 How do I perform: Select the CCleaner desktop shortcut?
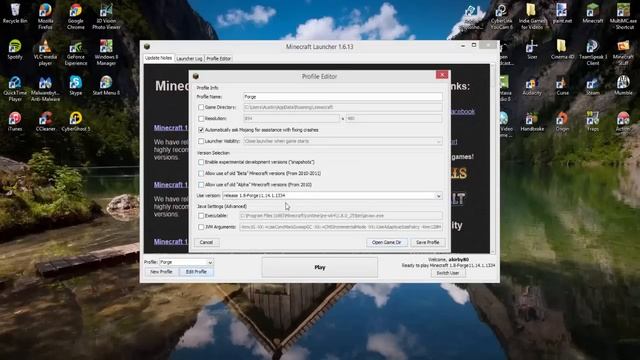click(x=45, y=121)
